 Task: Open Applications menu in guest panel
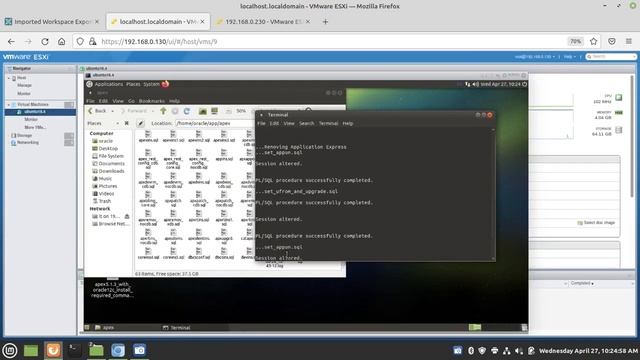(109, 84)
